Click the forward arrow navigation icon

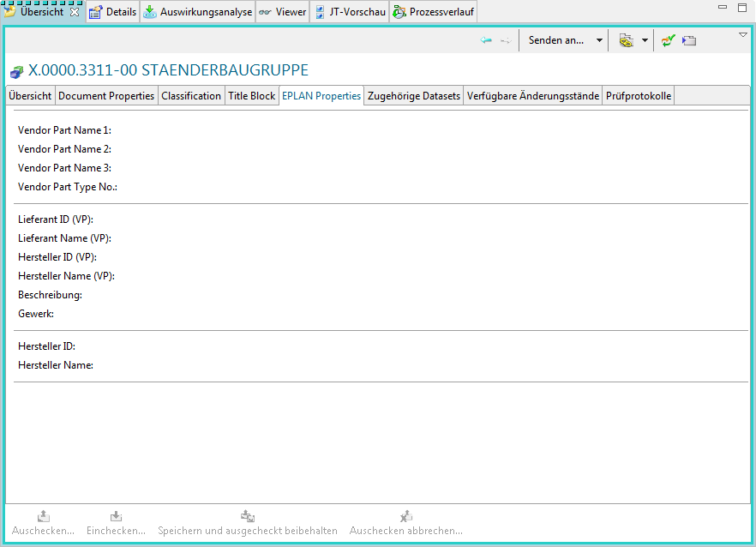[x=506, y=40]
